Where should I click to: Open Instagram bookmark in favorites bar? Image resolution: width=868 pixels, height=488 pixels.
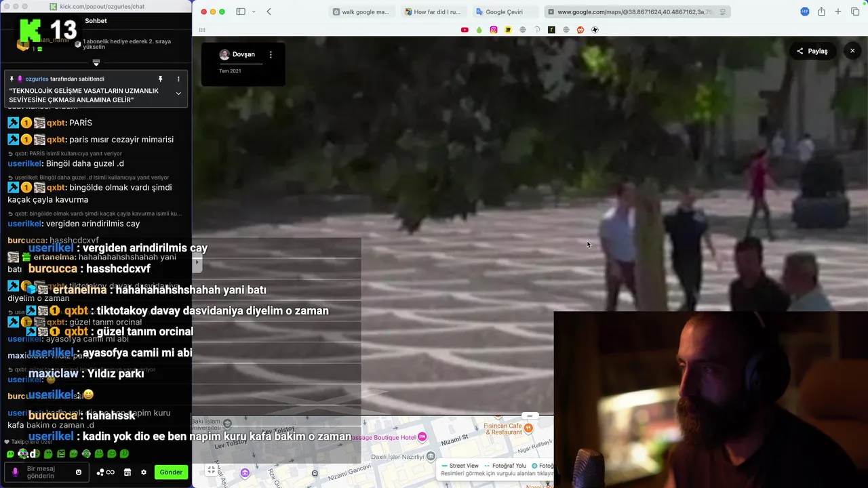[494, 30]
